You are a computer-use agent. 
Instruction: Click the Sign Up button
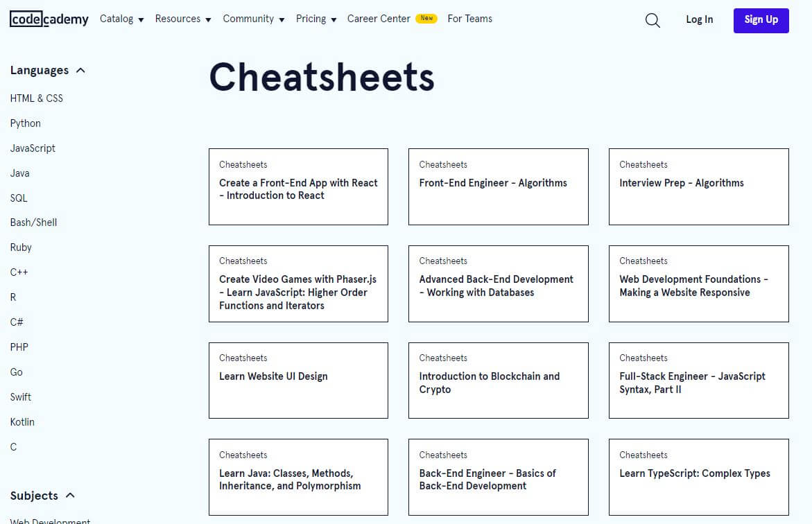761,20
